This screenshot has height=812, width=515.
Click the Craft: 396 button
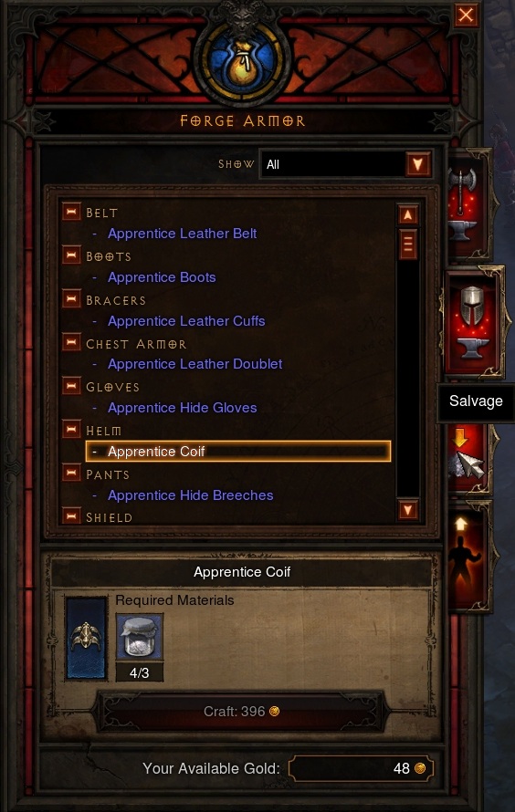pyautogui.click(x=241, y=712)
